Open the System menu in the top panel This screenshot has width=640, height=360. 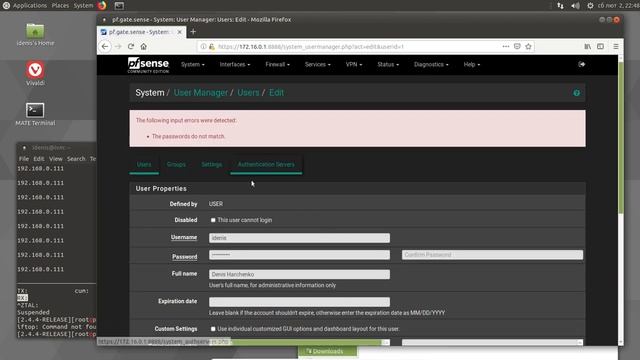click(x=83, y=6)
